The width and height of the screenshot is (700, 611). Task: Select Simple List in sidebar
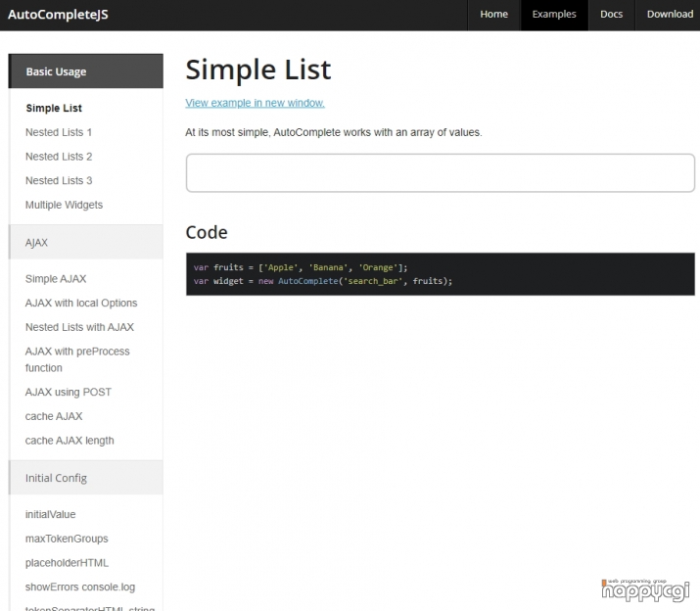click(x=54, y=108)
